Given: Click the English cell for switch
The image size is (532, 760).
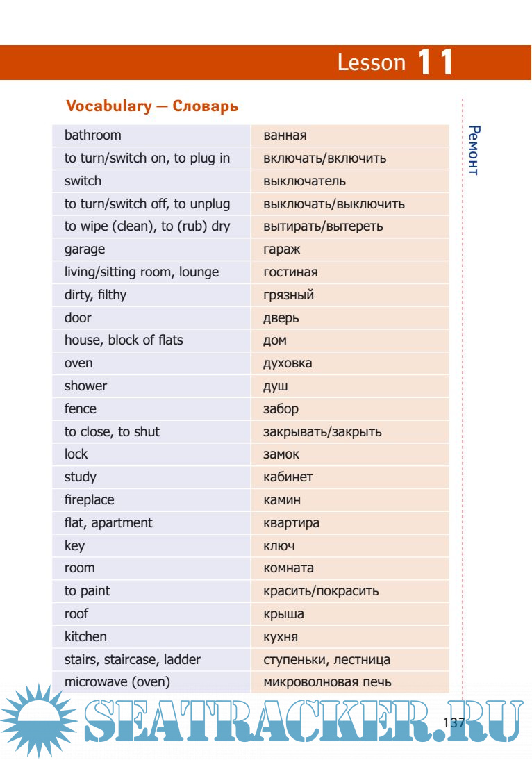Looking at the screenshot, I should pyautogui.click(x=83, y=181).
